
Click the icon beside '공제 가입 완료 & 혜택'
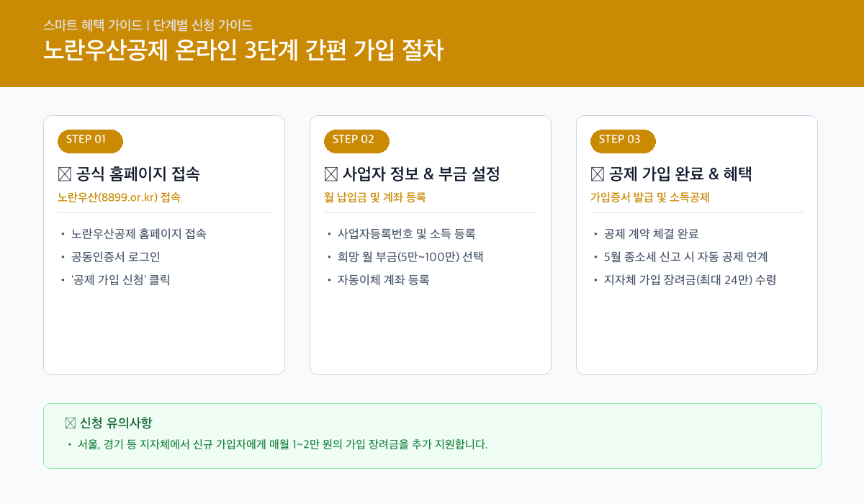point(598,174)
